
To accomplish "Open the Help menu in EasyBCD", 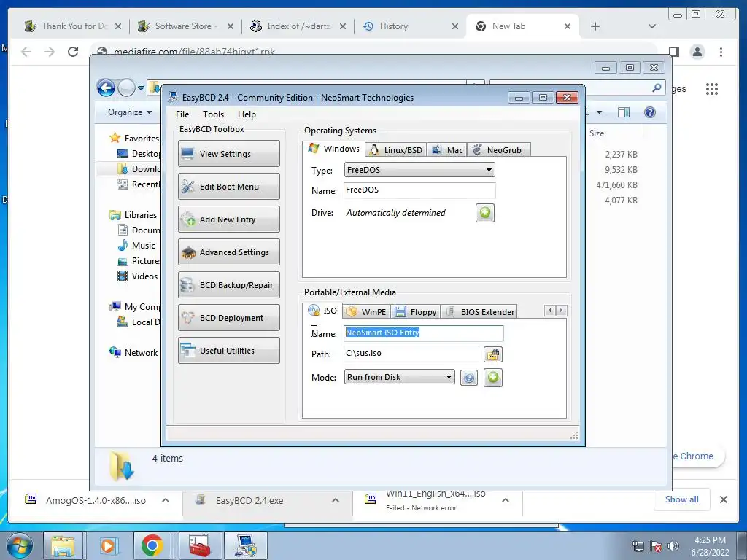I will (x=247, y=114).
